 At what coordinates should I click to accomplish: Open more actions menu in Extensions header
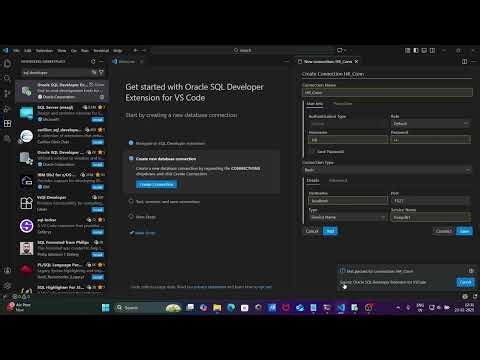[x=101, y=62]
